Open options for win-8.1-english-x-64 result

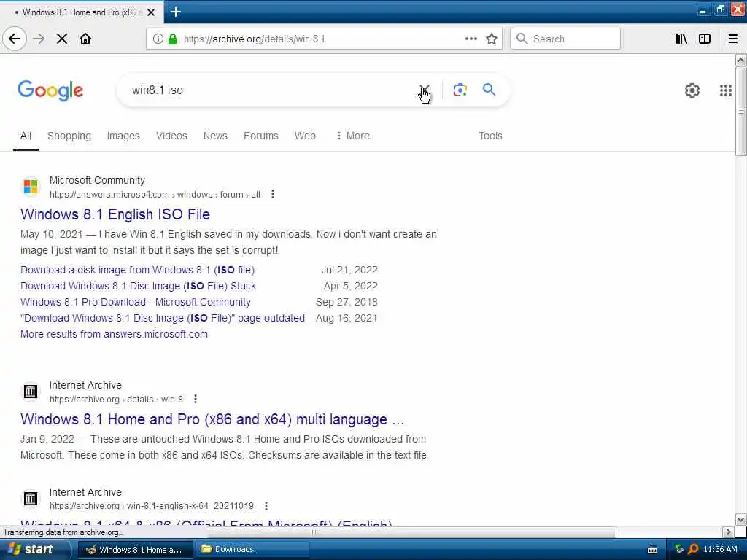coord(266,506)
